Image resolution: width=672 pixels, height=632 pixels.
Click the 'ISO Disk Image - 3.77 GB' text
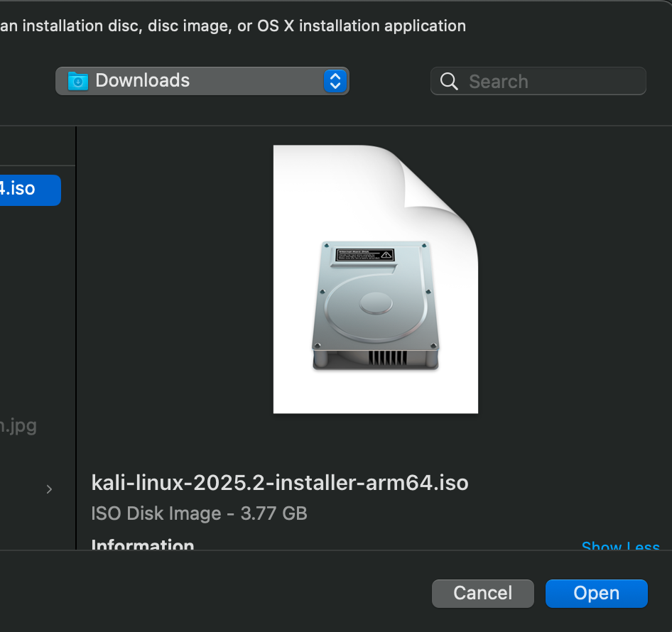(x=200, y=513)
